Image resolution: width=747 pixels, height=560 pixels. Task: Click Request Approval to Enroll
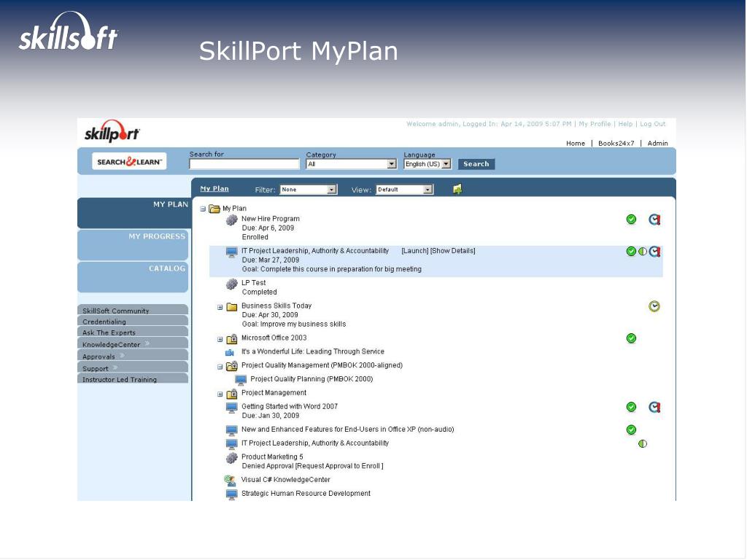coord(339,466)
